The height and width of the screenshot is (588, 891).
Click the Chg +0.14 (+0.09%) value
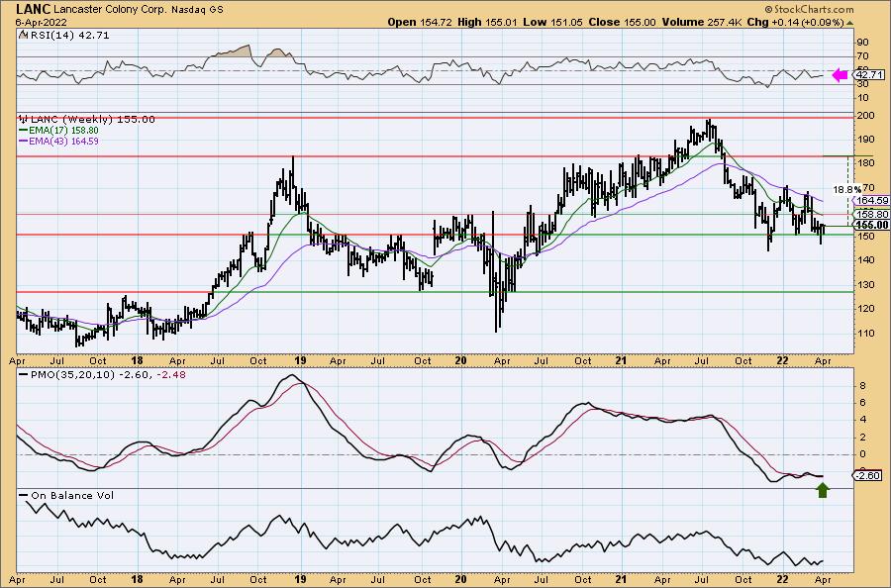pyautogui.click(x=795, y=22)
